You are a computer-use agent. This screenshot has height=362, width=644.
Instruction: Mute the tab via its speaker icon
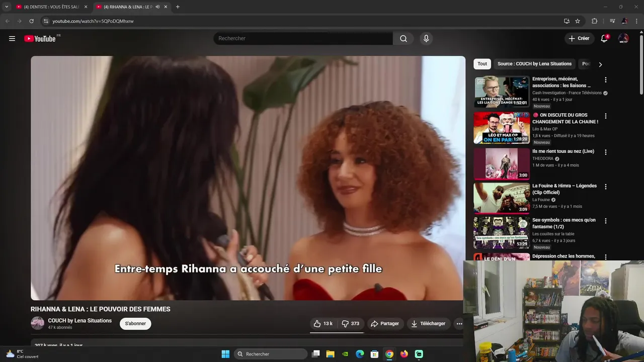click(x=157, y=7)
